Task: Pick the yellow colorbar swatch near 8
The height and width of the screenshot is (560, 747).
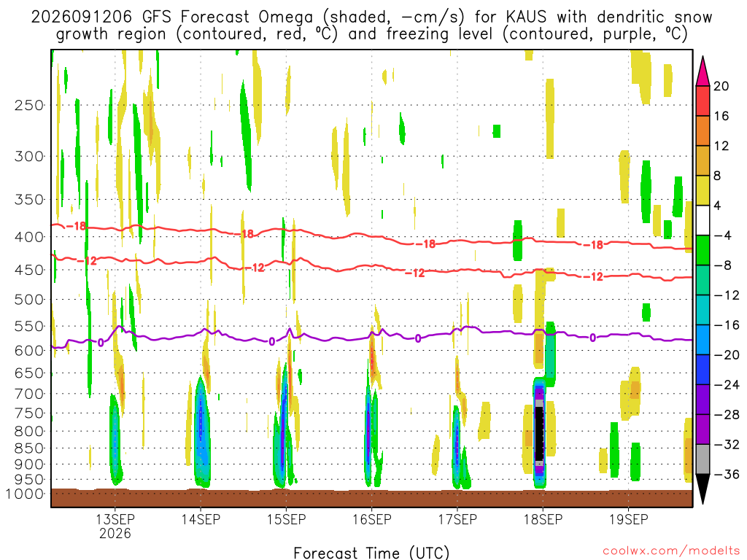Action: pyautogui.click(x=703, y=190)
